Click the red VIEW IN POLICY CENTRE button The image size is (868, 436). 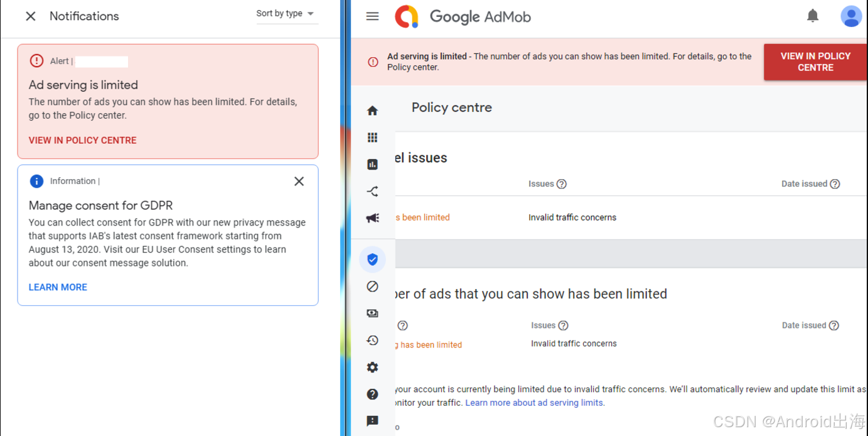click(815, 62)
